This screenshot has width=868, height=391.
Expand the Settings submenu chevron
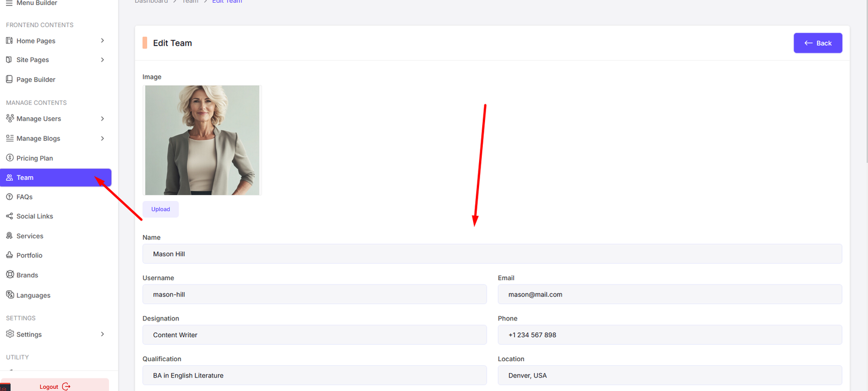pos(102,334)
